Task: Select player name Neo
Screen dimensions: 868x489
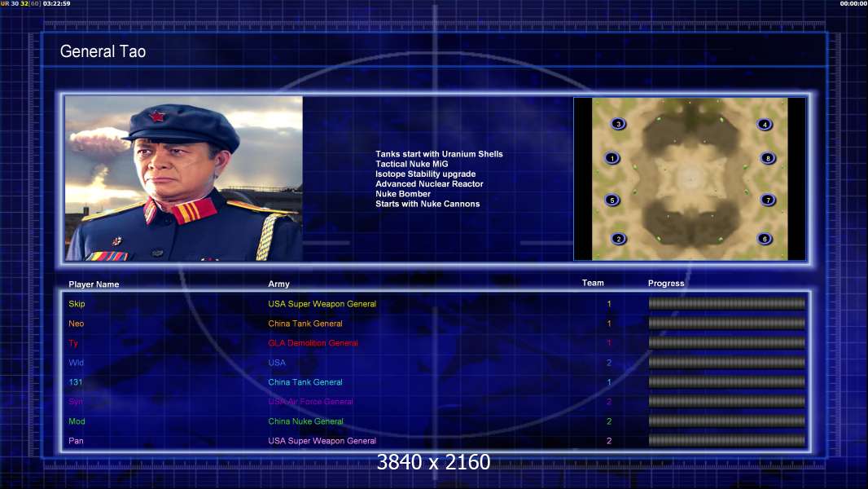Action: [x=76, y=324]
